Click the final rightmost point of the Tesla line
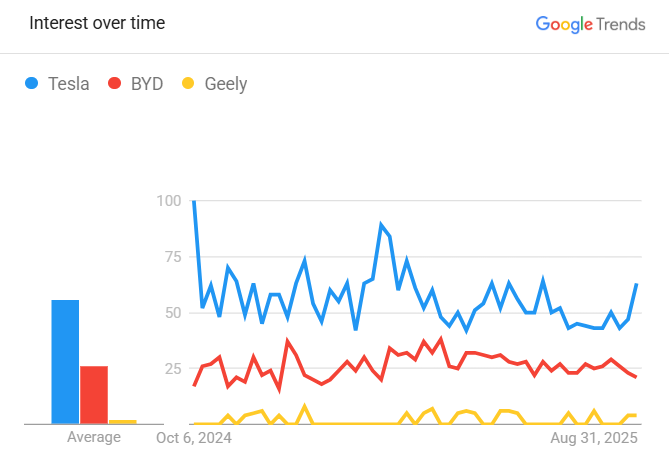The image size is (669, 461). click(636, 285)
